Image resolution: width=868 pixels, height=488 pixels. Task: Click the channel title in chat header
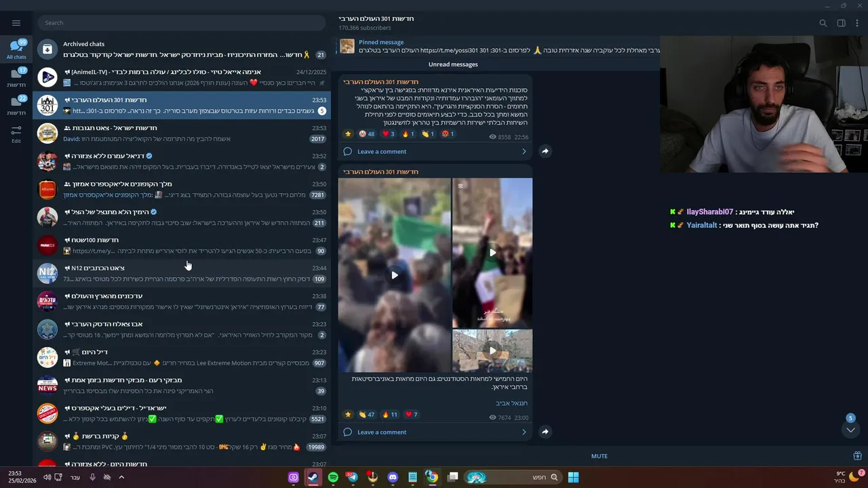[376, 18]
